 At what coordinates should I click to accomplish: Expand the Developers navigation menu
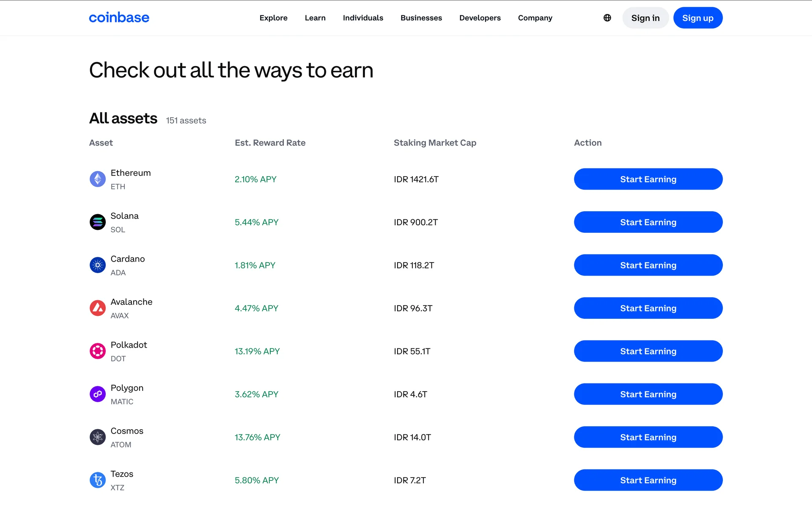480,18
